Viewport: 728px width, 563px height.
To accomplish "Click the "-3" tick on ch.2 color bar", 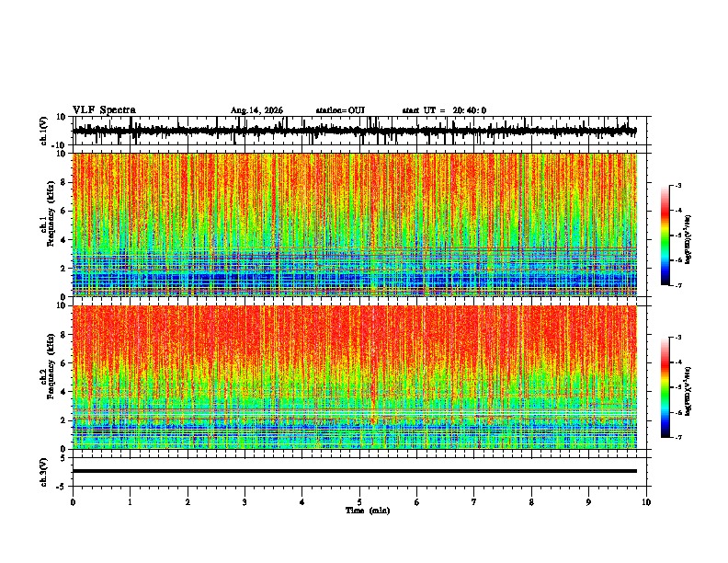I will coord(678,338).
